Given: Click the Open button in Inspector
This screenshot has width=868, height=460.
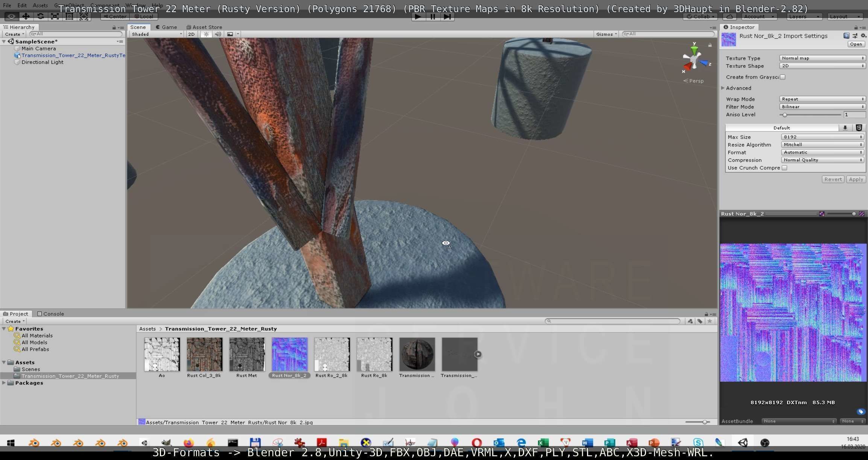Looking at the screenshot, I should pyautogui.click(x=856, y=44).
